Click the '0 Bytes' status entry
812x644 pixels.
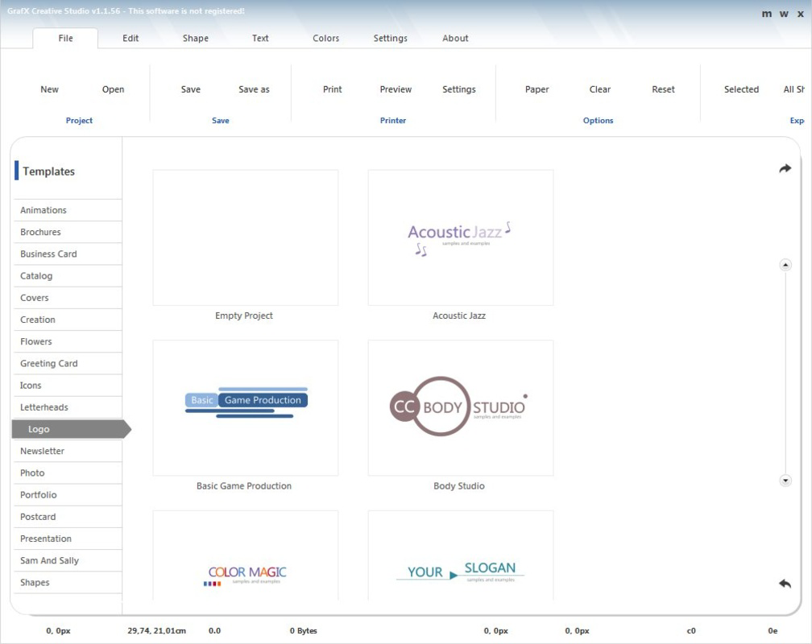click(x=304, y=631)
